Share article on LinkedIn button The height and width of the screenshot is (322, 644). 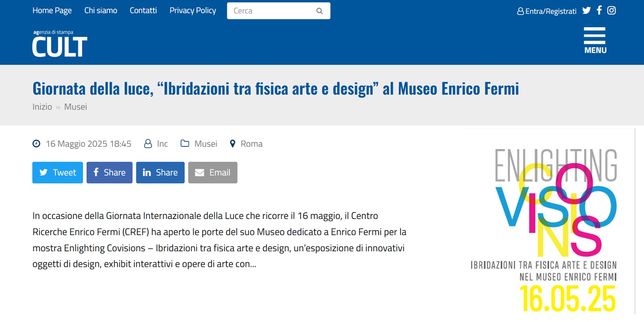pos(160,172)
